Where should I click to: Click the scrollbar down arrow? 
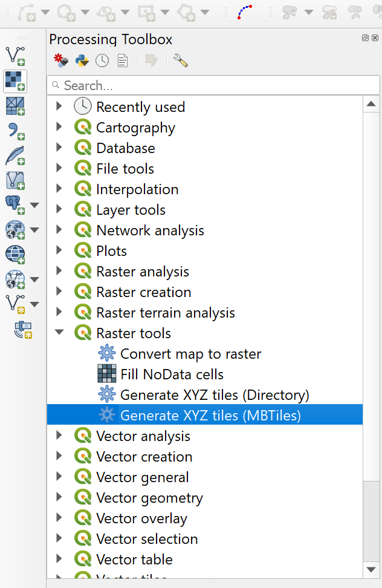371,569
